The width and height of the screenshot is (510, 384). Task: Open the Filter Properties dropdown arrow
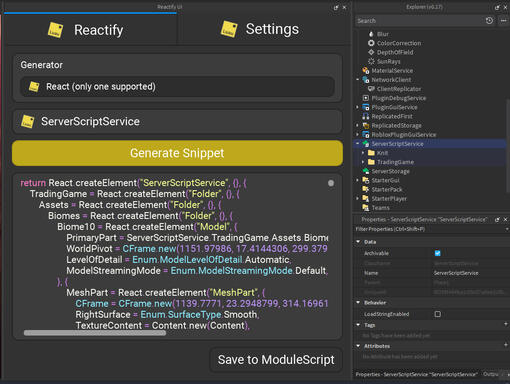tap(507, 229)
